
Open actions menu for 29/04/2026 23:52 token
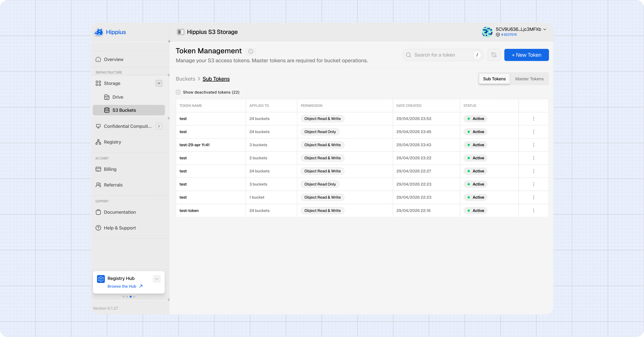(534, 119)
